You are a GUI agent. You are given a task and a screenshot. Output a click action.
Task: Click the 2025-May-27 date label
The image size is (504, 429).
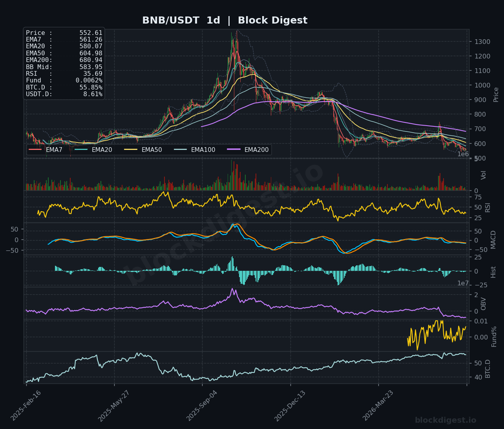coord(115,405)
